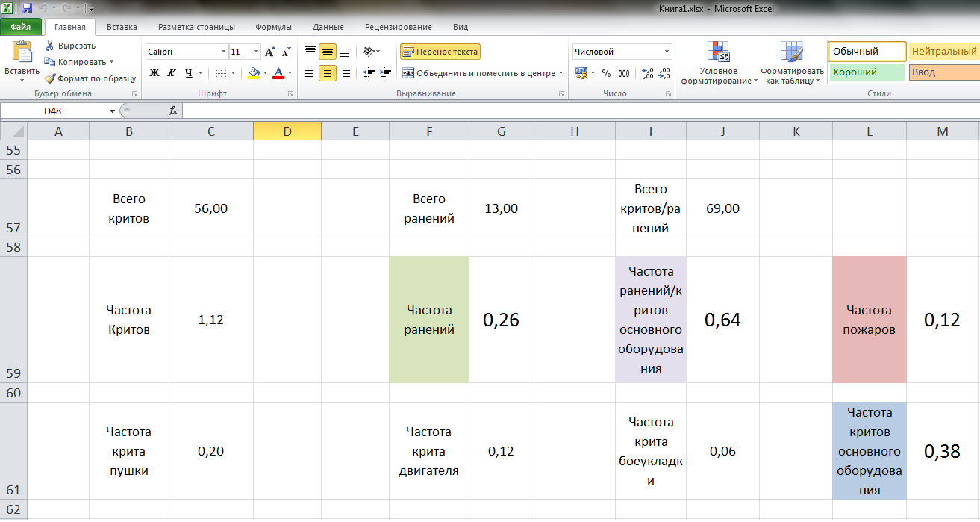Open the Файл menu tab
This screenshot has height=522, width=980.
tap(21, 27)
